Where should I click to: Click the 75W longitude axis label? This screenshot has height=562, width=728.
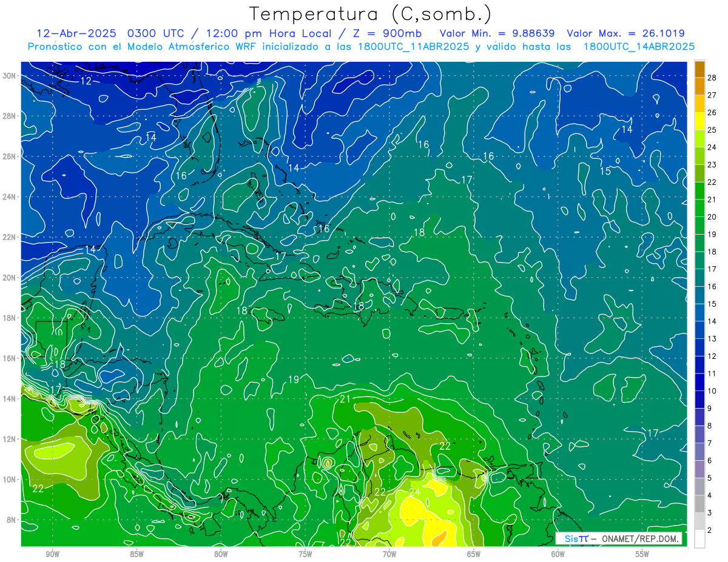[305, 554]
